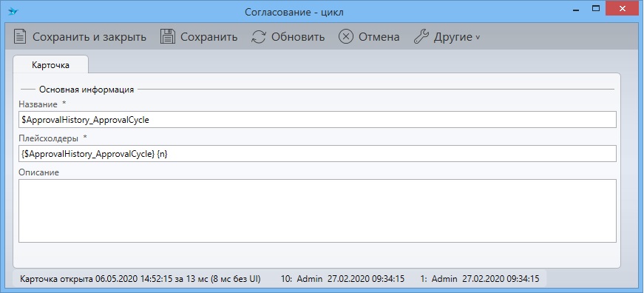Click the Обновить button text
This screenshot has width=644, height=293.
298,37
